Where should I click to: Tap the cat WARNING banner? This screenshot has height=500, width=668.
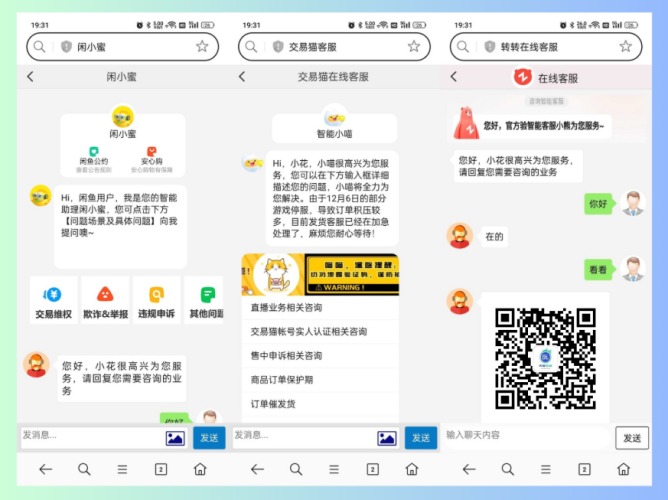tap(320, 275)
